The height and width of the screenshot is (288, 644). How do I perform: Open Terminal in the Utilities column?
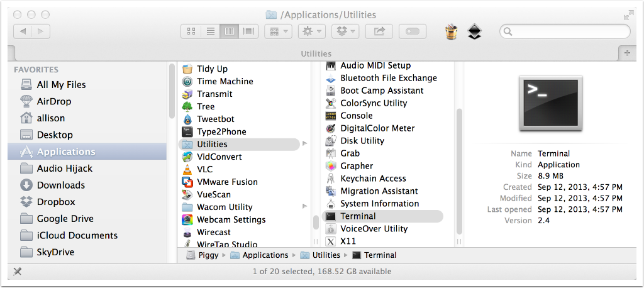[358, 216]
